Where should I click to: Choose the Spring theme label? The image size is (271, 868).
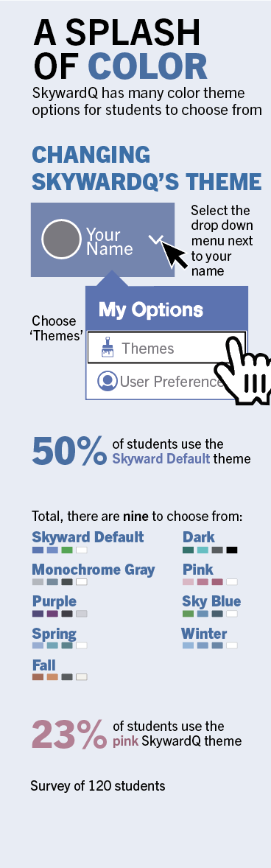[54, 634]
